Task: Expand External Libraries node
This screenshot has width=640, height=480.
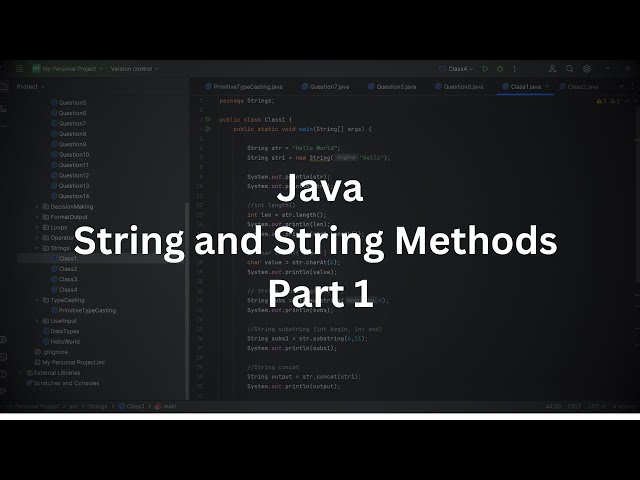Action: pos(20,373)
